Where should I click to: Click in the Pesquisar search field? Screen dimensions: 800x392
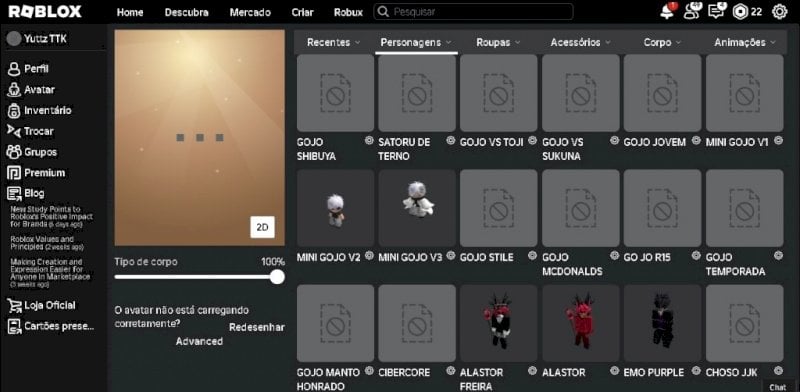473,12
